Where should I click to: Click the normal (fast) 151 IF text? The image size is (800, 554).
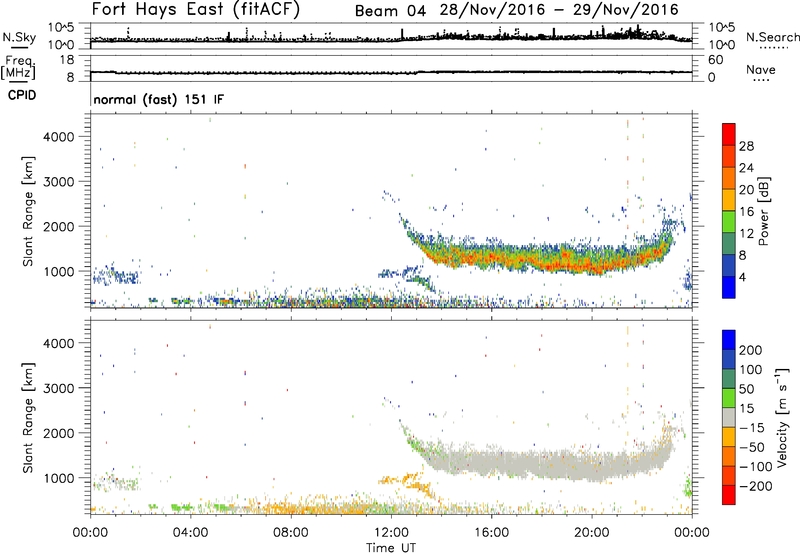[159, 99]
